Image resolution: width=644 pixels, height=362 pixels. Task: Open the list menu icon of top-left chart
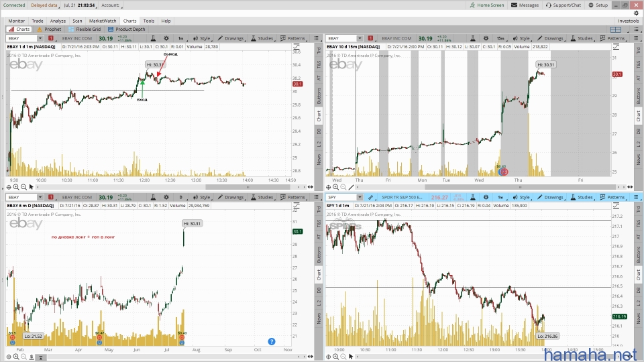(x=316, y=38)
